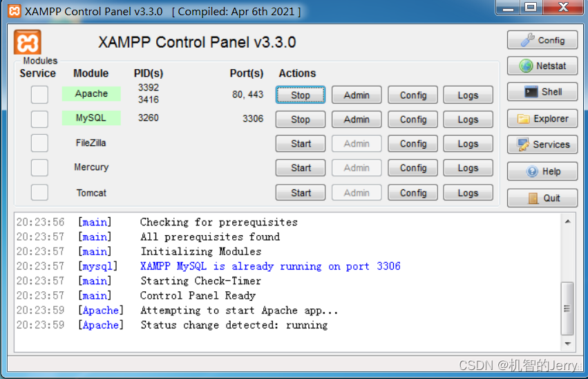Screen dimensions: 588x379
Task: Start the Mercury module
Action: tap(301, 168)
